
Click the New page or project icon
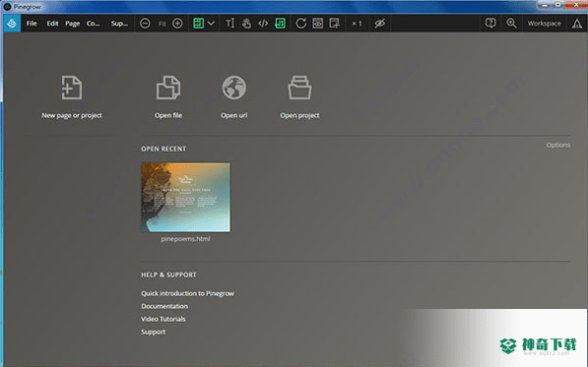tap(72, 88)
